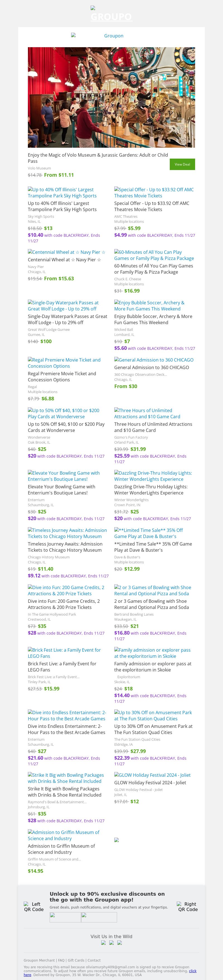Click the Left QR Code image
The width and height of the screenshot is (223, 980).
(x=34, y=907)
